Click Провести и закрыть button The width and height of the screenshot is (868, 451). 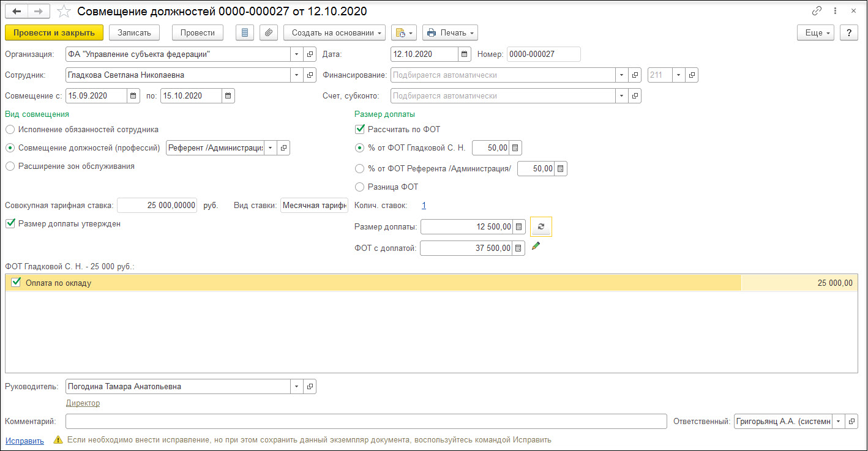pos(54,32)
